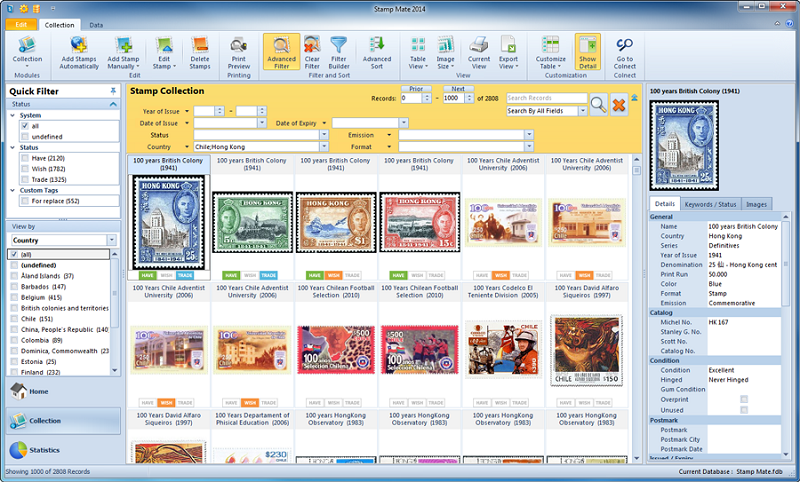Collapse the Status section in Quick Filter

tap(113, 104)
